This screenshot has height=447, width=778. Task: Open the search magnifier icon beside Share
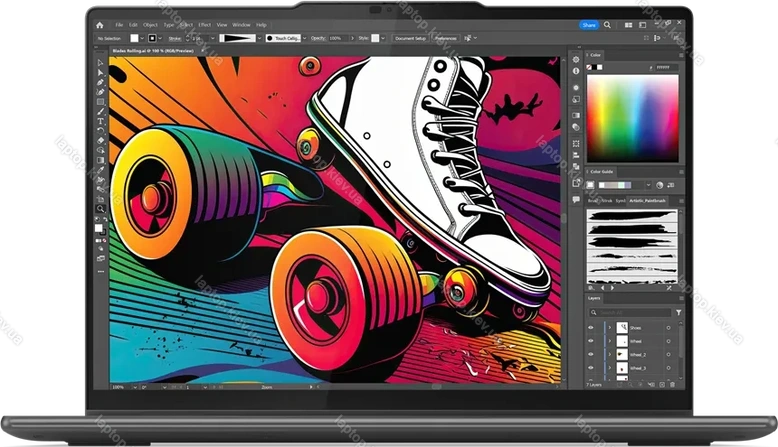tap(608, 24)
